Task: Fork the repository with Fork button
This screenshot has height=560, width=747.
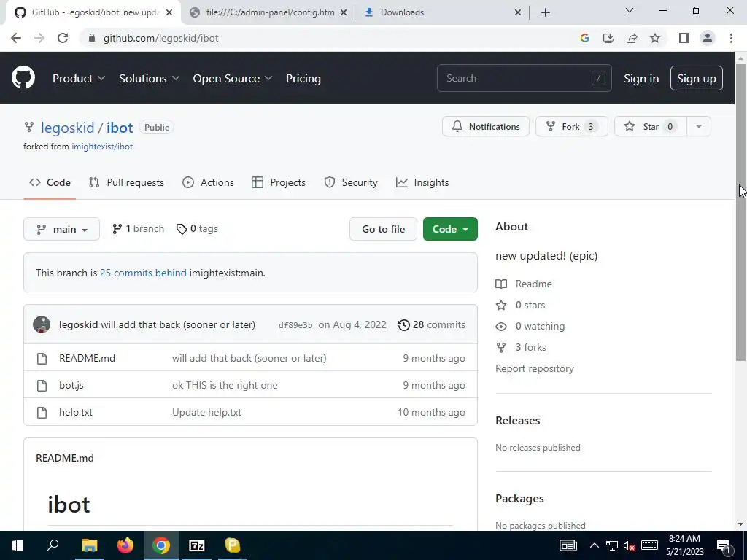Action: [572, 127]
